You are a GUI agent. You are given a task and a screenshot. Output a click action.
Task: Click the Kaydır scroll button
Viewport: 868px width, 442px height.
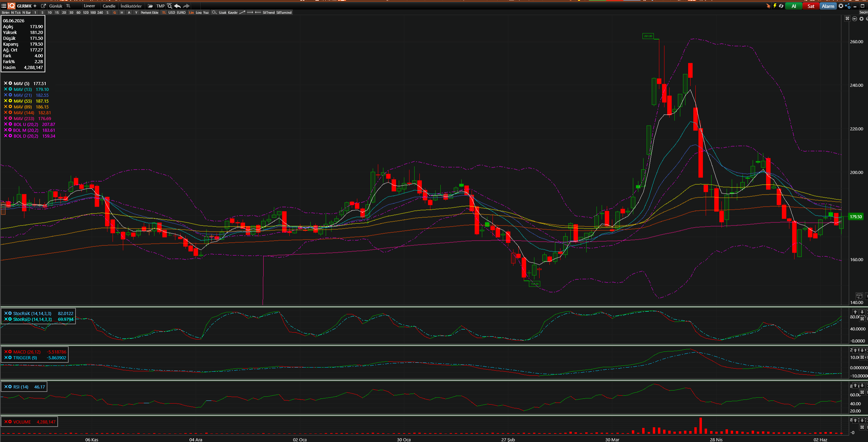point(233,12)
